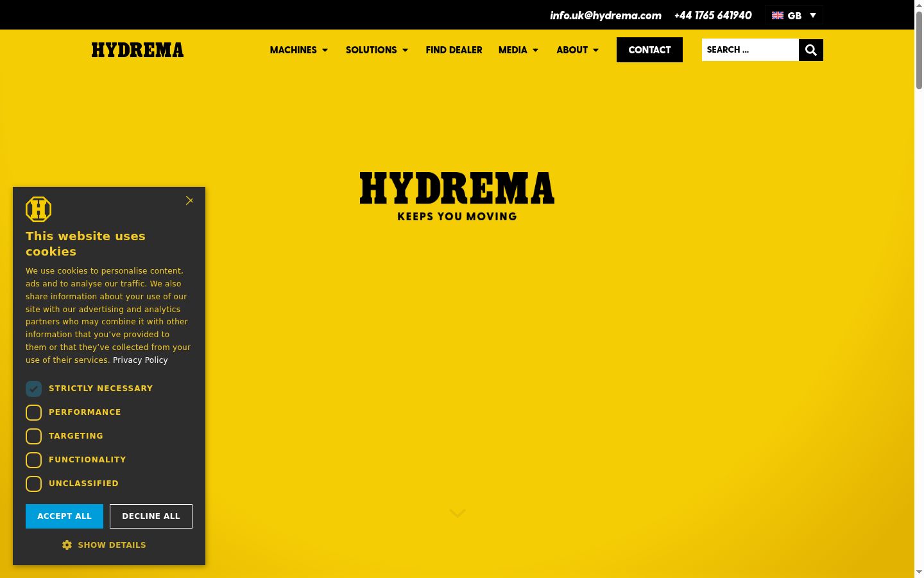Image resolution: width=924 pixels, height=578 pixels.
Task: Click the scroll-down chevron at page bottom
Action: point(458,513)
